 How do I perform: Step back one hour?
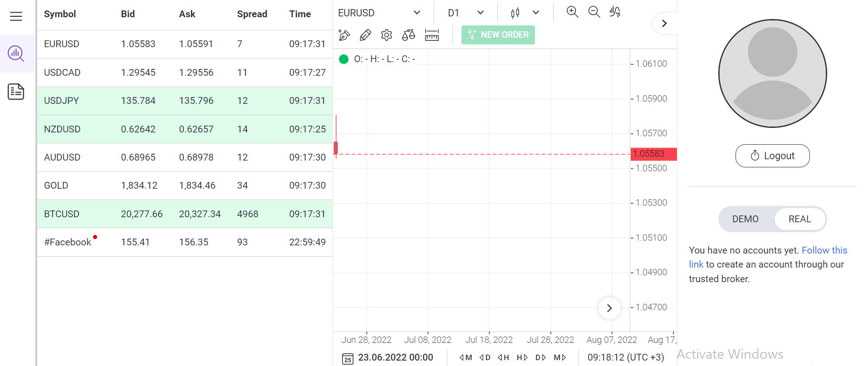pos(503,357)
